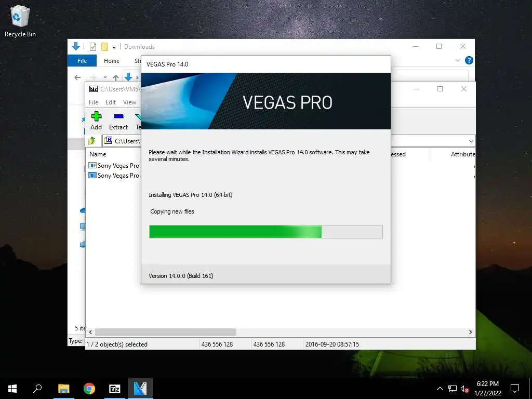Click the blue download arrow icon in Explorer title bar

76,46
